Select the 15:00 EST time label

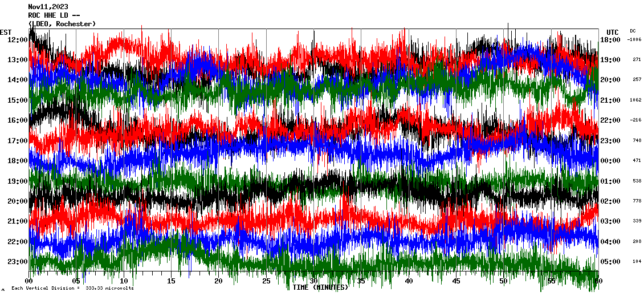click(x=18, y=100)
